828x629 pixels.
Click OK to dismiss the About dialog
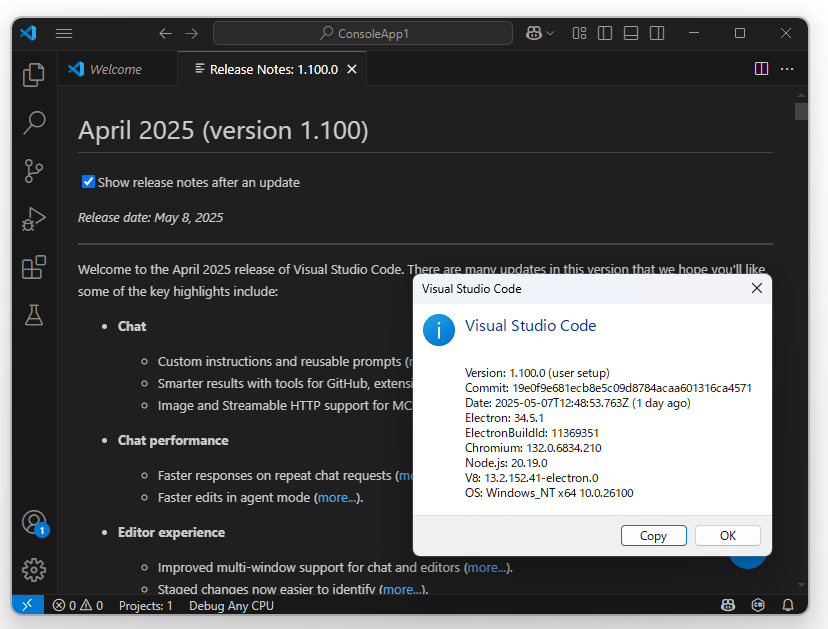point(727,535)
